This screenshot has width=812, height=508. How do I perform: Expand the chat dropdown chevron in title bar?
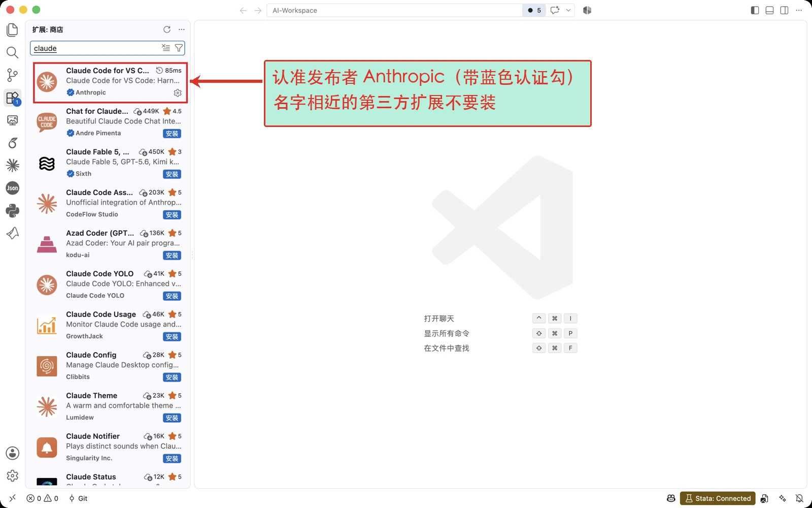(568, 10)
